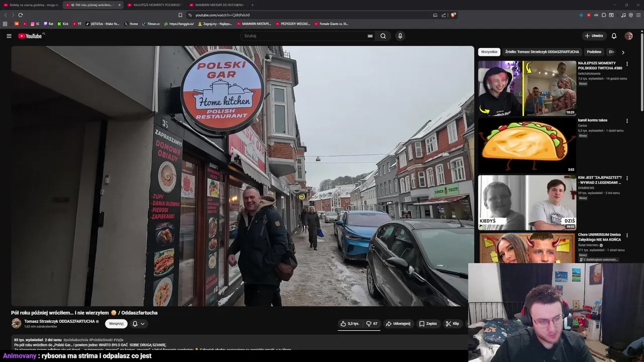Open the browser extensions puzzle icon
This screenshot has width=644, height=362.
(603, 15)
